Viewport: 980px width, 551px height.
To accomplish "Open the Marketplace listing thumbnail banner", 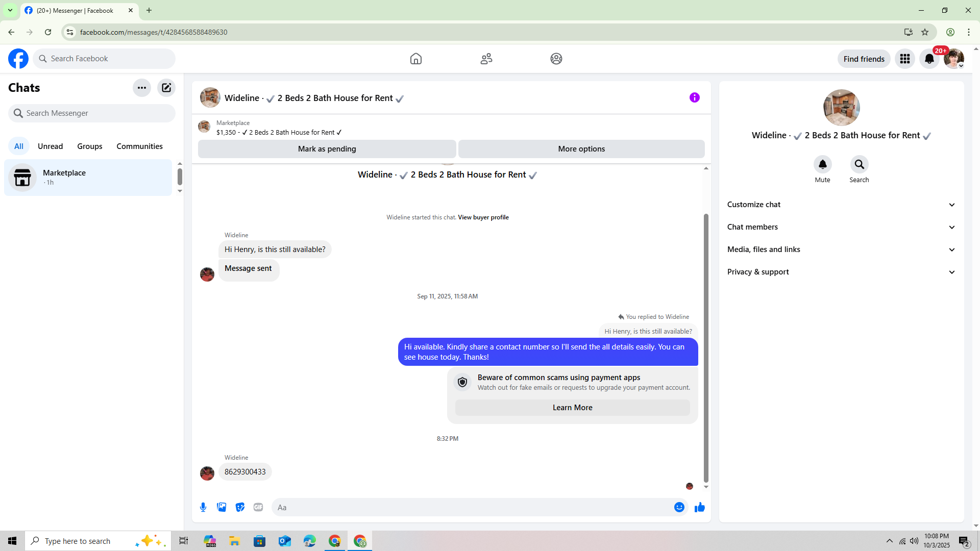I will [204, 127].
